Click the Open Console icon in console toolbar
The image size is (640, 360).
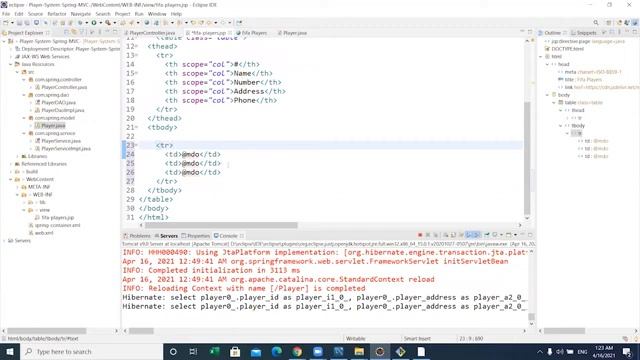(509, 235)
